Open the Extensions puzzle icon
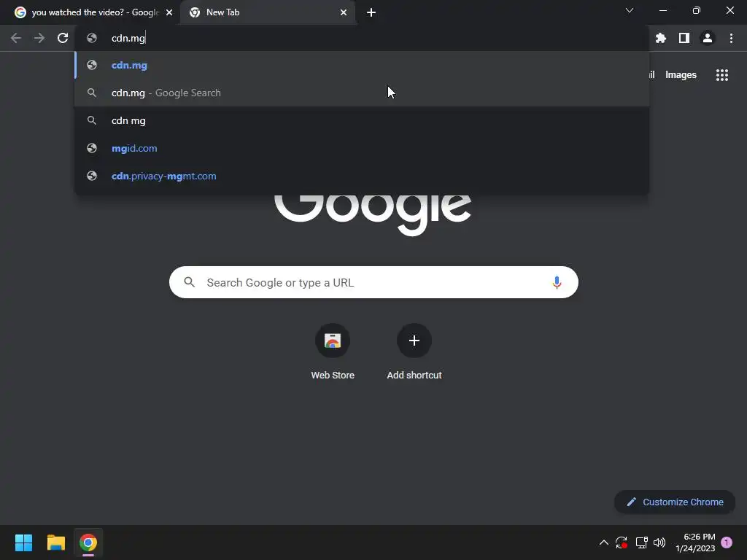This screenshot has height=560, width=747. pyautogui.click(x=661, y=38)
